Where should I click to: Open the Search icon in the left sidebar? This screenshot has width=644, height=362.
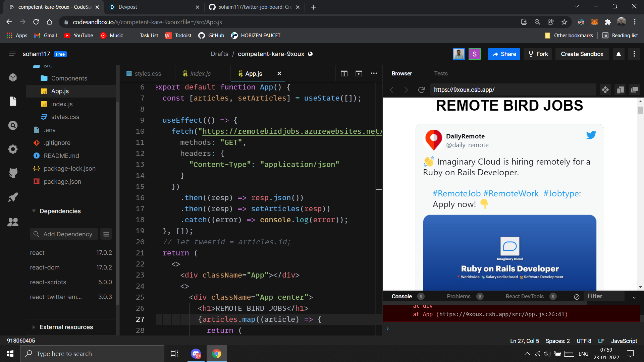click(x=13, y=125)
